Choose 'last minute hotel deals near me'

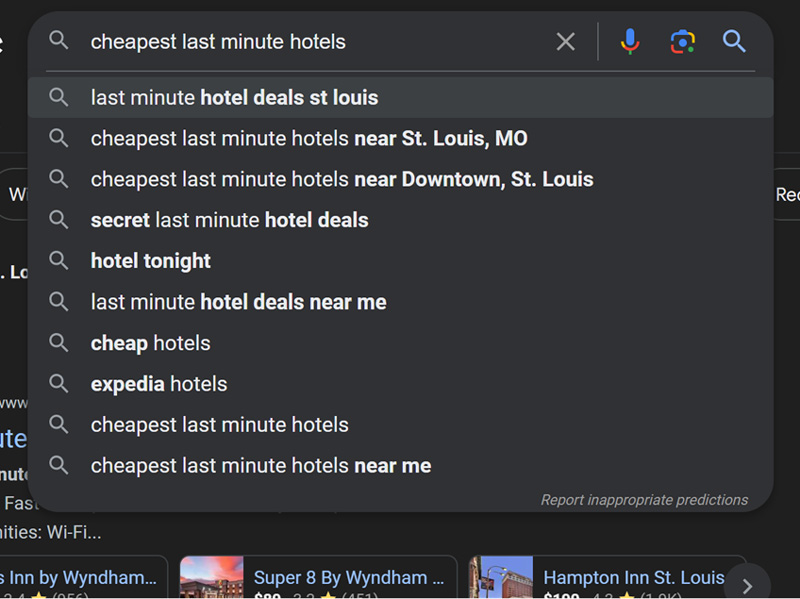point(238,302)
